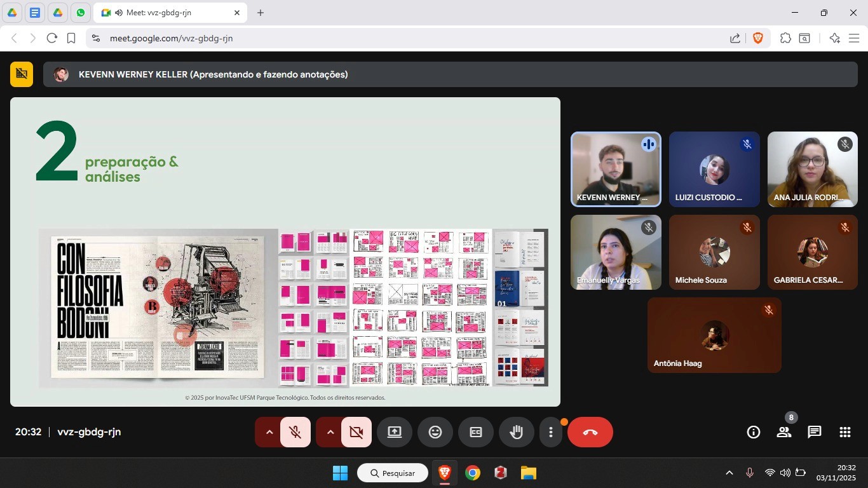Open File Explorer from taskbar
Screen dimensions: 868x488
coord(528,473)
